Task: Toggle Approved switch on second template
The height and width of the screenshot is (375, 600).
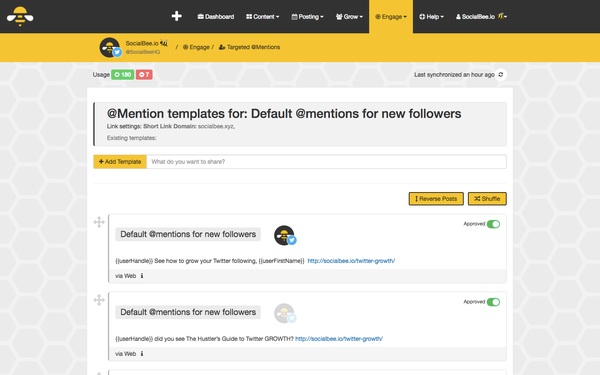Action: click(493, 302)
